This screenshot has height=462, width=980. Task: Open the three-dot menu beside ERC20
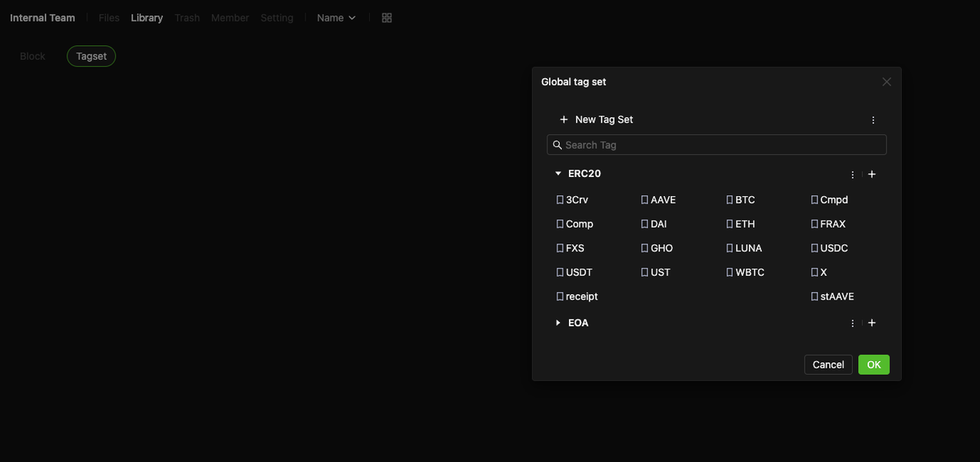point(852,175)
